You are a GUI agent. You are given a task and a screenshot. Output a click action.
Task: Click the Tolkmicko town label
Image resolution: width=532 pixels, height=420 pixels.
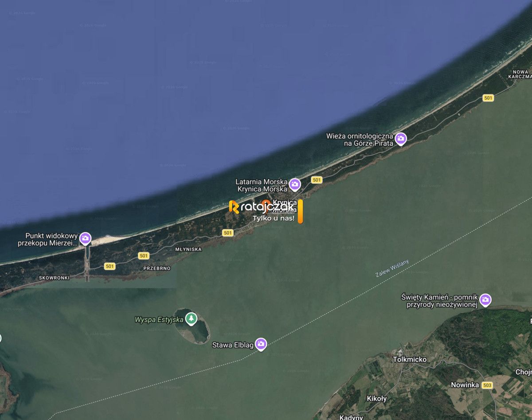point(410,359)
